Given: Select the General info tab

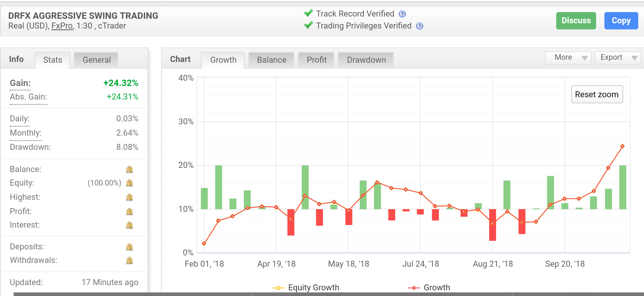Looking at the screenshot, I should click(x=96, y=60).
